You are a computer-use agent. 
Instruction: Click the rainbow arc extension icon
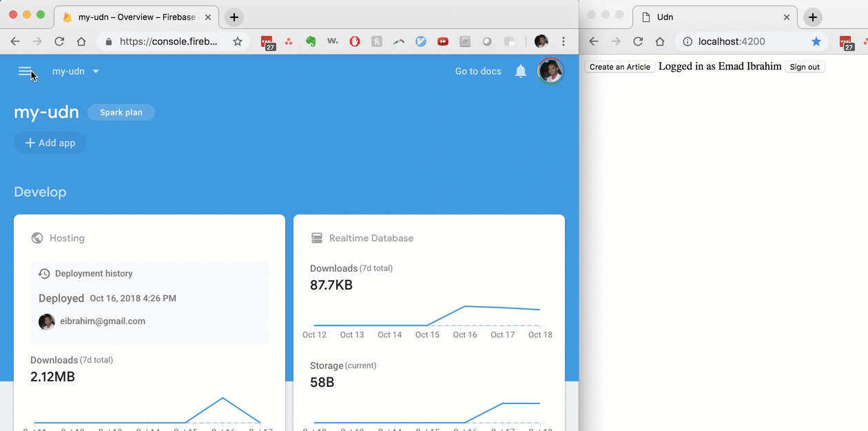(x=399, y=41)
